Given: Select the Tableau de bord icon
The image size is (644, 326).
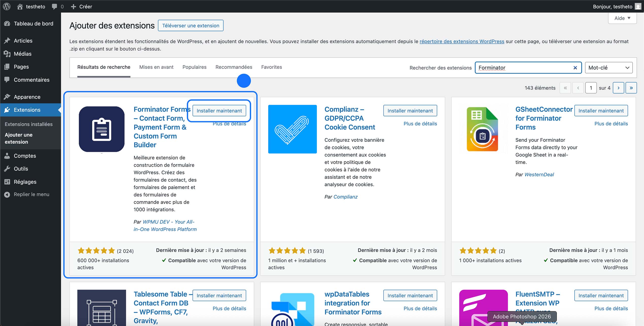Looking at the screenshot, I should [x=7, y=23].
